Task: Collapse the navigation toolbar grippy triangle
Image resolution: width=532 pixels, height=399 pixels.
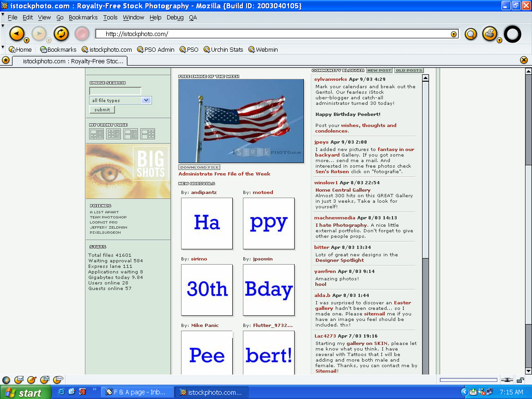Action: click(x=3, y=26)
